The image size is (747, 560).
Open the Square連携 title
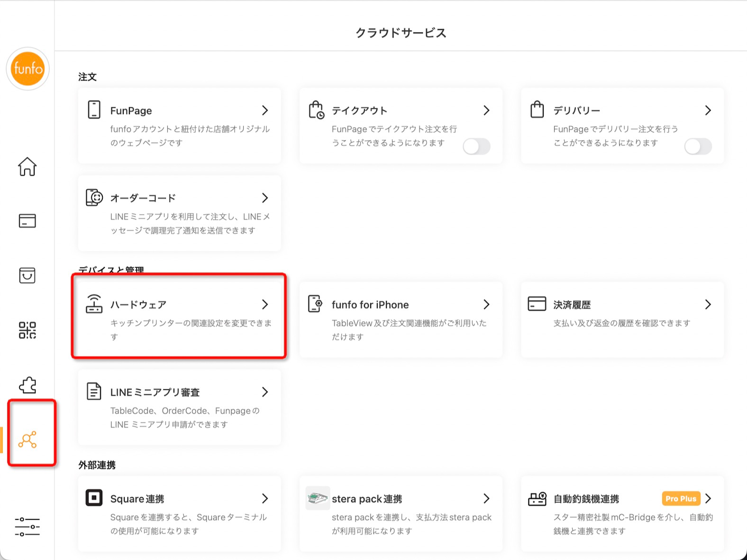pos(137,499)
